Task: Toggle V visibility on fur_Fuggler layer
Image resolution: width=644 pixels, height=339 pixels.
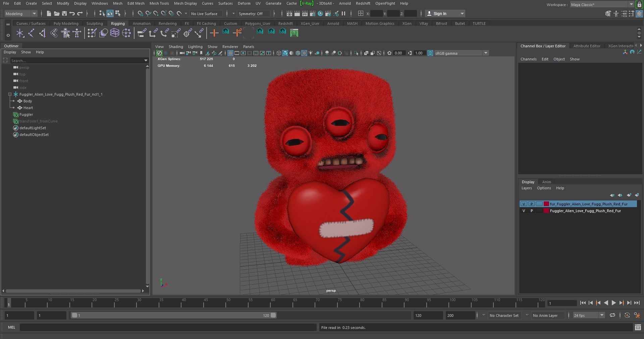Action: tap(524, 204)
